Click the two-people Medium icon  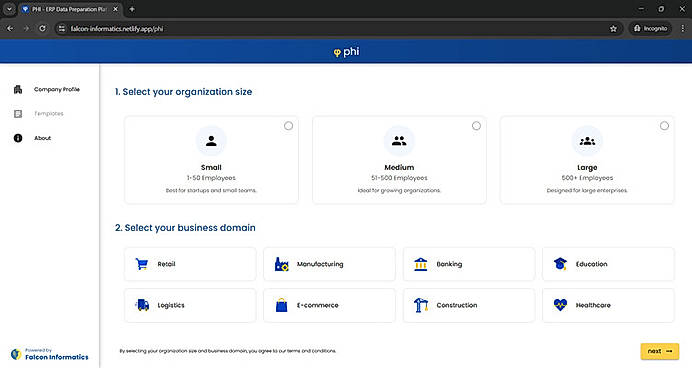[399, 141]
